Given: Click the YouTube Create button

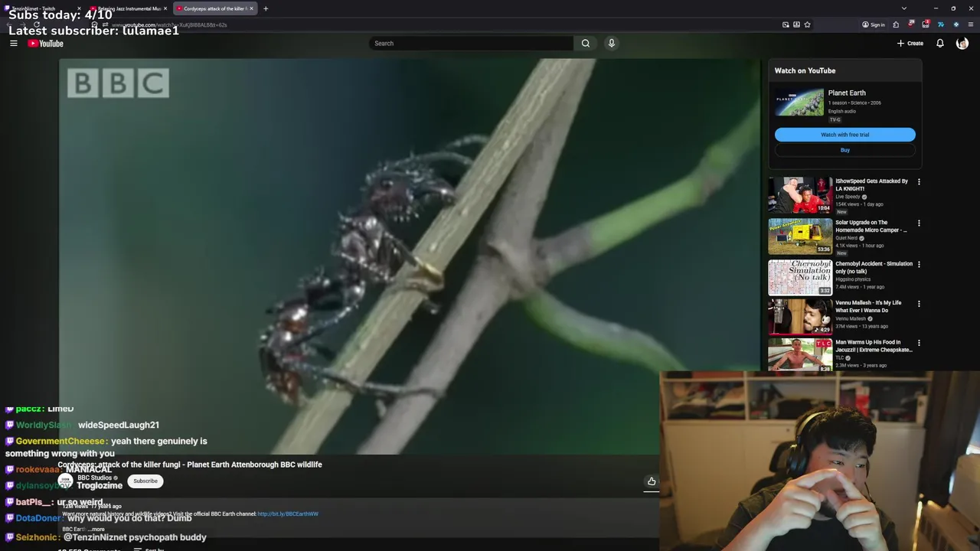Looking at the screenshot, I should 910,44.
